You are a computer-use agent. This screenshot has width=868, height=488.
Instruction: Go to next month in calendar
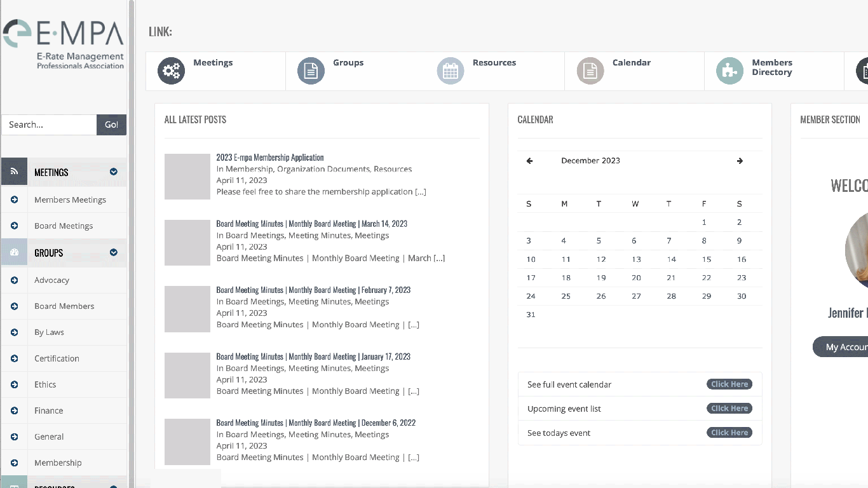click(x=740, y=161)
